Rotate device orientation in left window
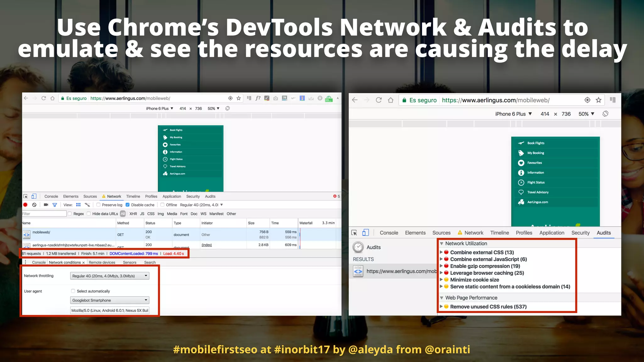The height and width of the screenshot is (362, 644). [x=228, y=108]
